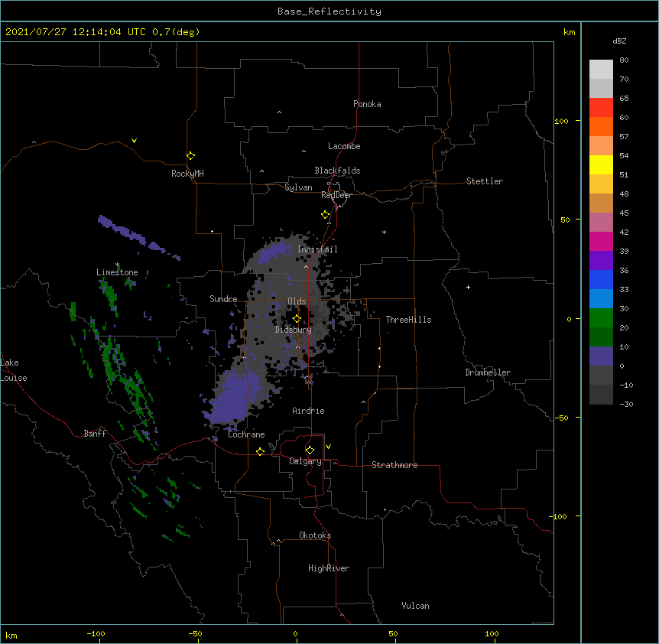
Task: Click the Strathmore city label
Action: coord(394,465)
